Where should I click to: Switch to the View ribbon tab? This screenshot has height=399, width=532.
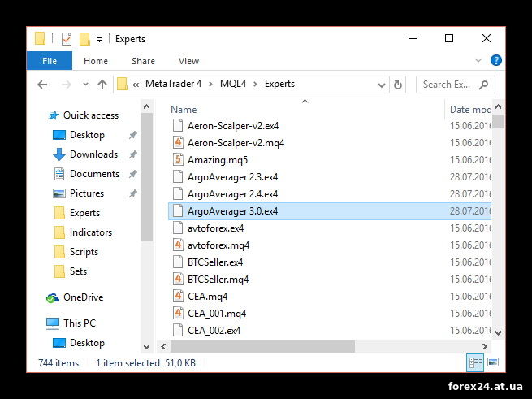click(x=188, y=61)
